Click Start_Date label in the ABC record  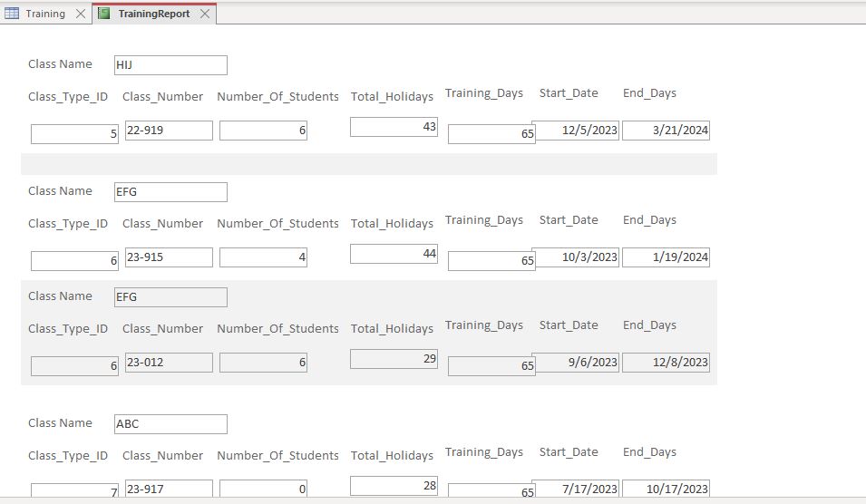point(569,452)
